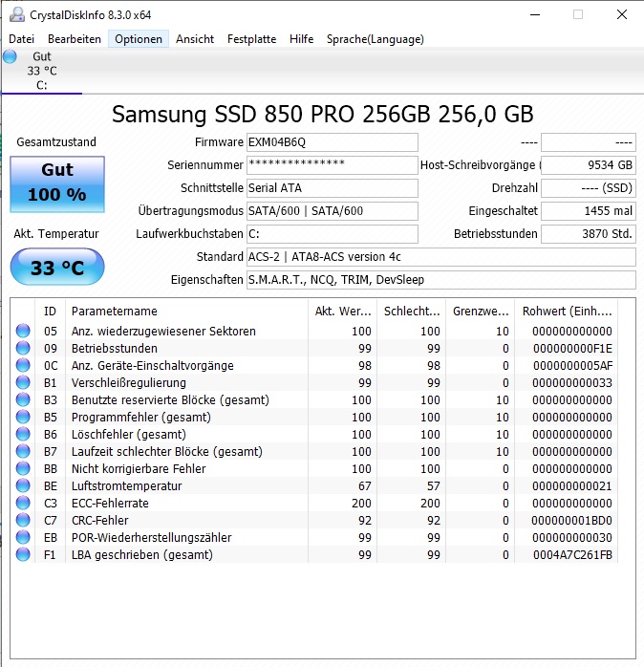Click the masked Seriennummer field
Image resolution: width=644 pixels, height=667 pixels.
(333, 165)
